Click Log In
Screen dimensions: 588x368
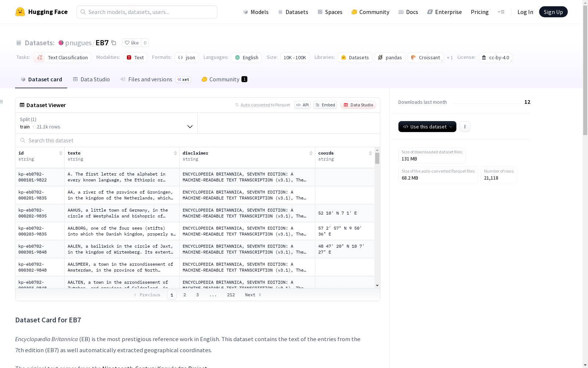[x=525, y=12]
